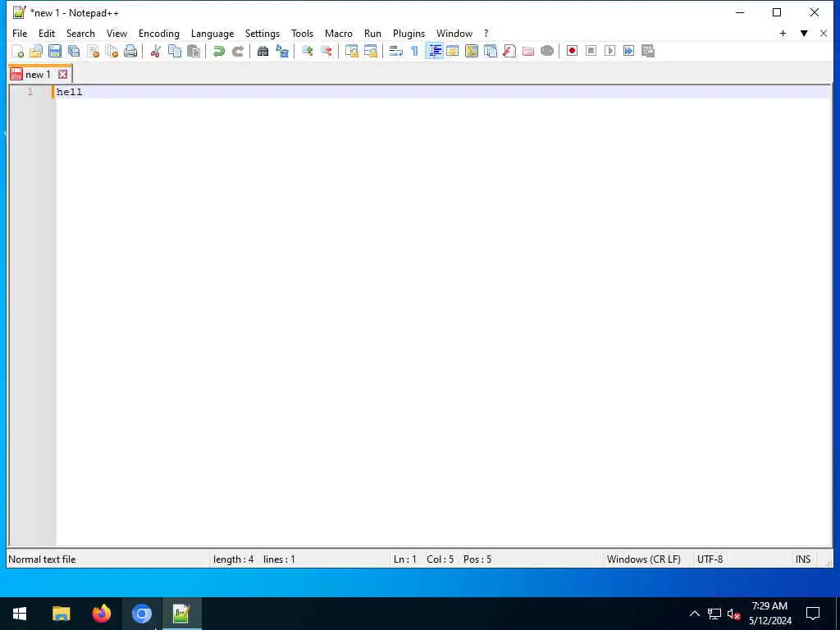This screenshot has height=630, width=840.
Task: Toggle the Indent Guide toolbar button
Action: click(x=434, y=51)
